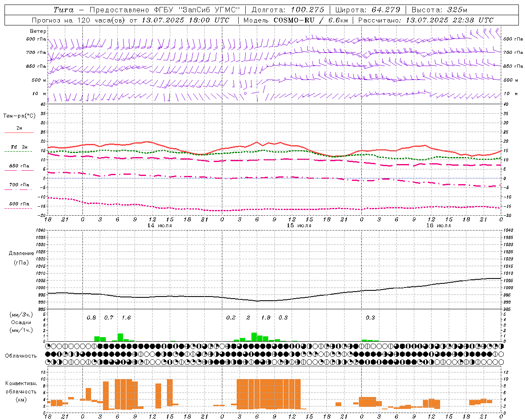Click the line sample under the "2м" legend label
Image resolution: width=525 pixels, height=420 pixels.
pos(18,133)
